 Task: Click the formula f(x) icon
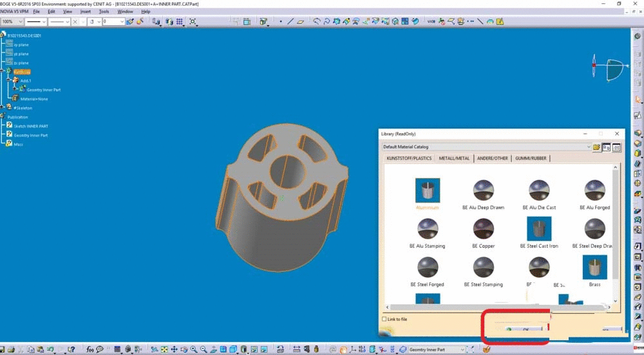click(x=90, y=349)
